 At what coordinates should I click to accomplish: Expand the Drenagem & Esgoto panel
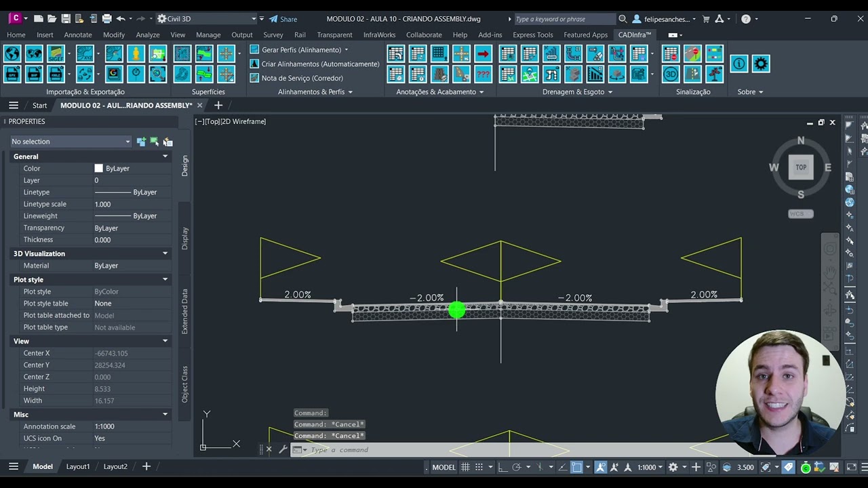[577, 92]
